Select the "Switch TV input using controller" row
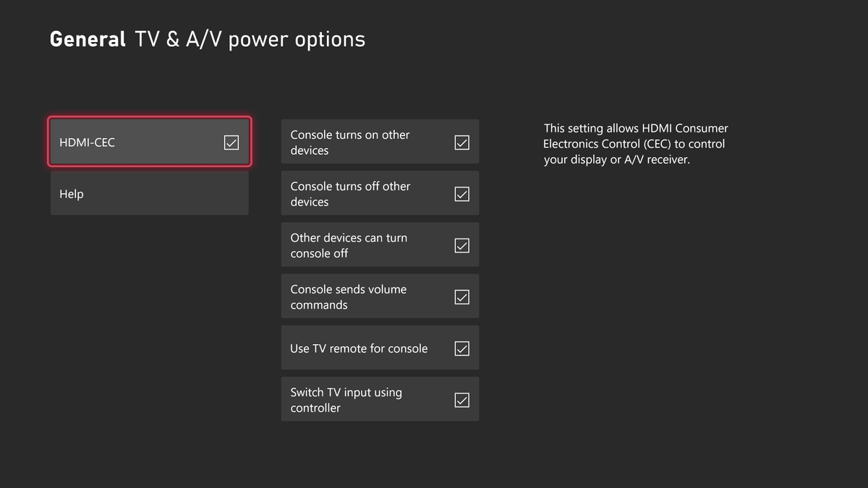 [x=362, y=399]
